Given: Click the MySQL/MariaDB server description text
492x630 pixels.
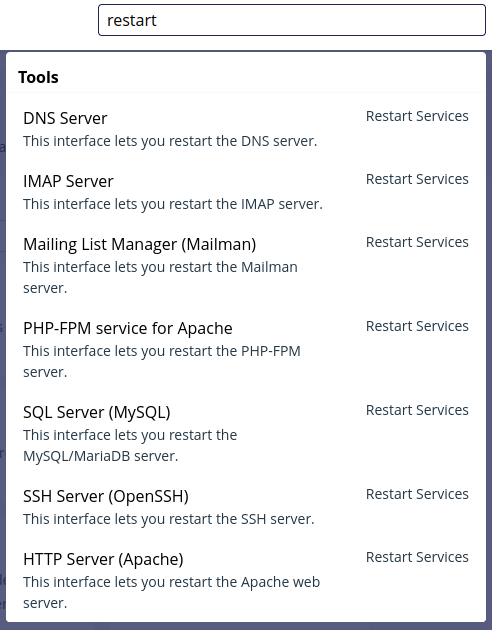Looking at the screenshot, I should click(130, 446).
